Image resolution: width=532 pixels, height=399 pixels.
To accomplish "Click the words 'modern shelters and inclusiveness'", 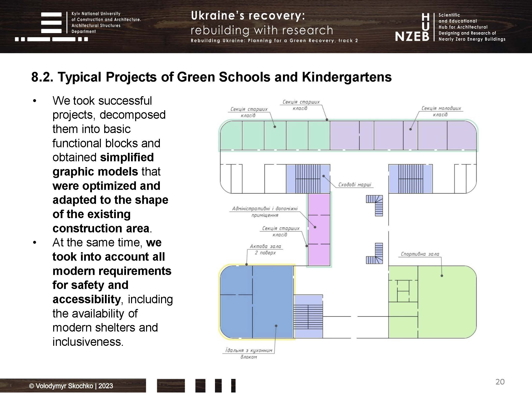I will tap(105, 335).
